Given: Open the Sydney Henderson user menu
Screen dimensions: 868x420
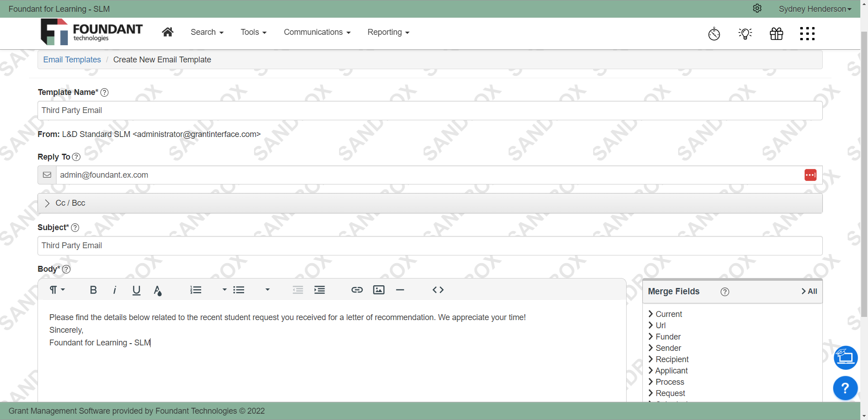Looking at the screenshot, I should point(815,9).
